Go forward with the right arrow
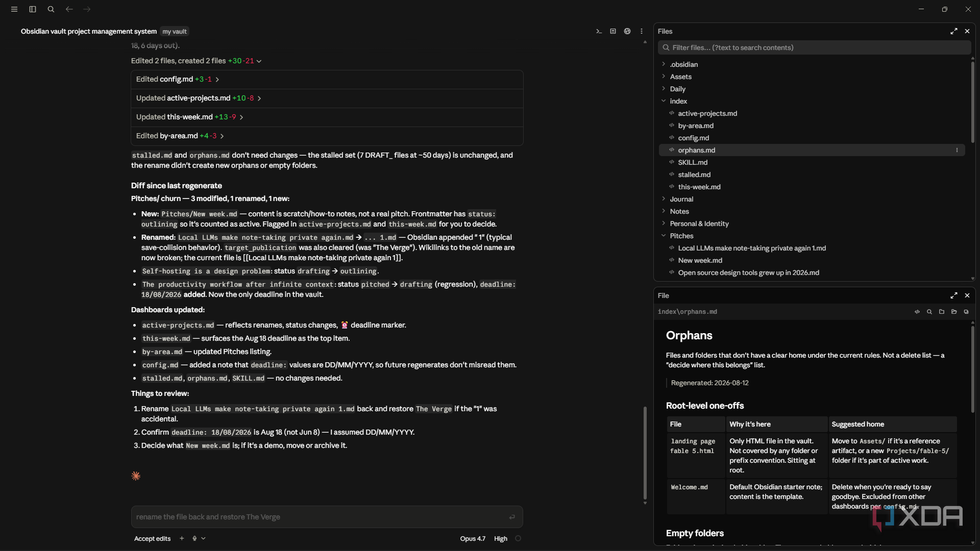Screen dimensions: 980x551 87,9
